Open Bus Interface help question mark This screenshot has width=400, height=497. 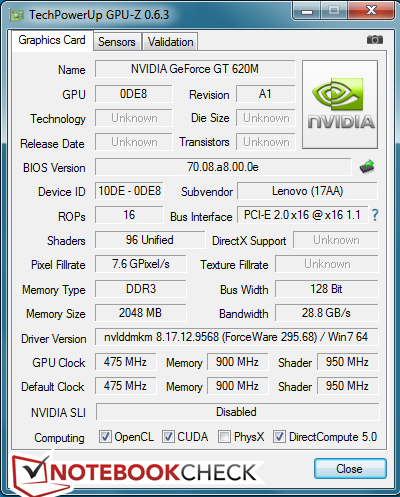(x=375, y=215)
